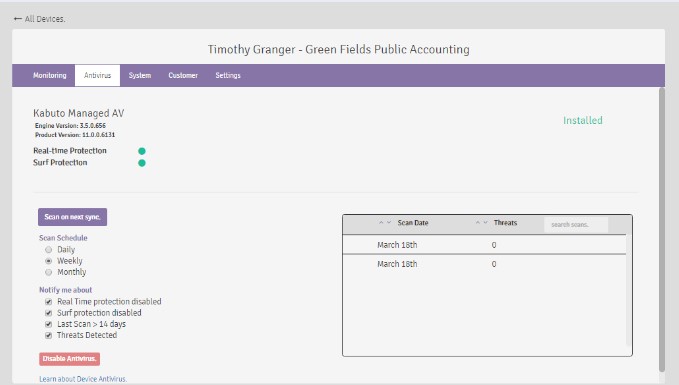Click the Disable Antivirus button
The height and width of the screenshot is (385, 679).
(69, 359)
